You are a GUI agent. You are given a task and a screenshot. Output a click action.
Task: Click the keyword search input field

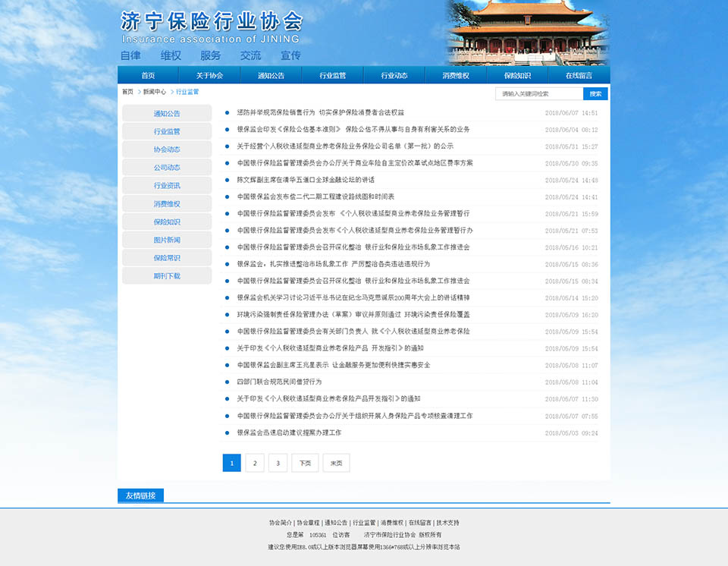click(x=539, y=94)
